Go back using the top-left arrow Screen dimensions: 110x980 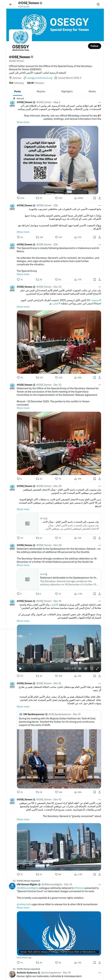(11, 5)
